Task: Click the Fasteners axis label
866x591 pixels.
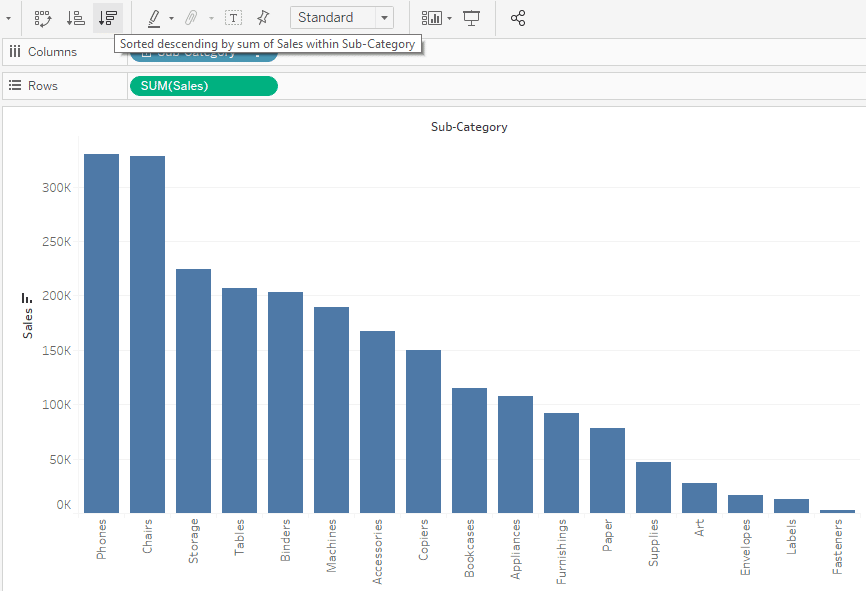Action: [837, 546]
